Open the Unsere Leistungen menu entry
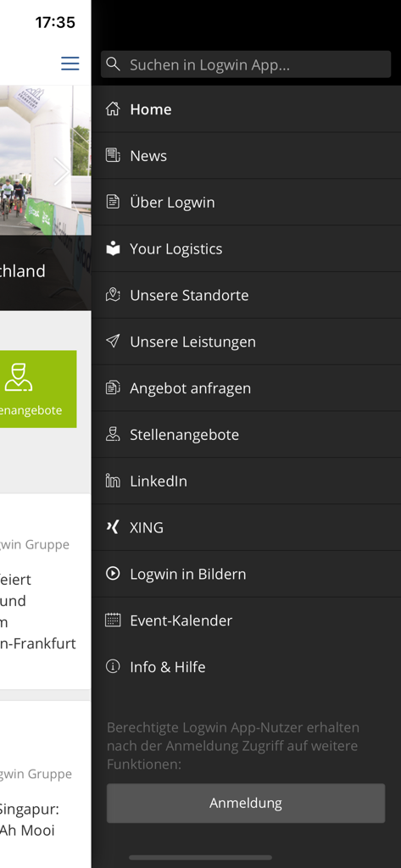This screenshot has height=868, width=401. pyautogui.click(x=246, y=342)
